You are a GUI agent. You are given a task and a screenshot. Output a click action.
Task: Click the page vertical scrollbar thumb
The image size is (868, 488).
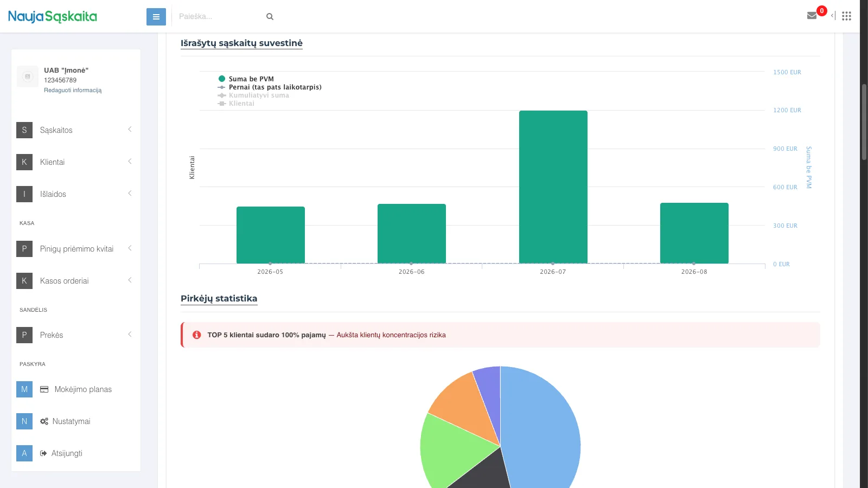coord(864,122)
